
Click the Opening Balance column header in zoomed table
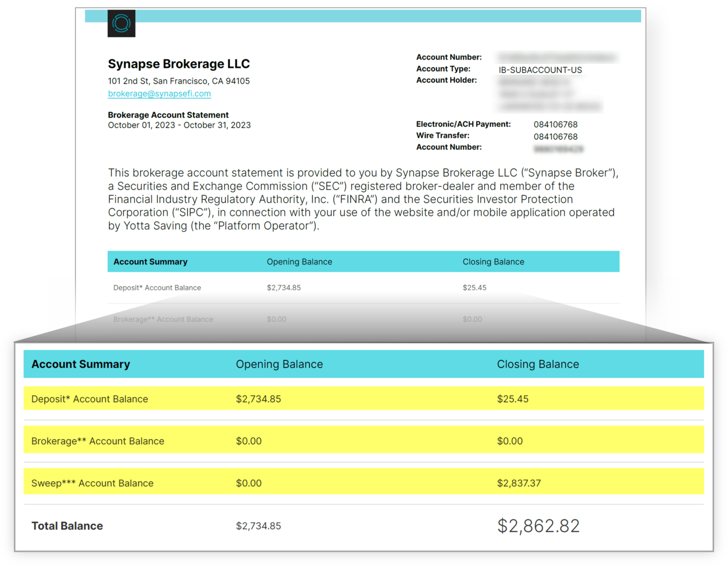pos(279,364)
